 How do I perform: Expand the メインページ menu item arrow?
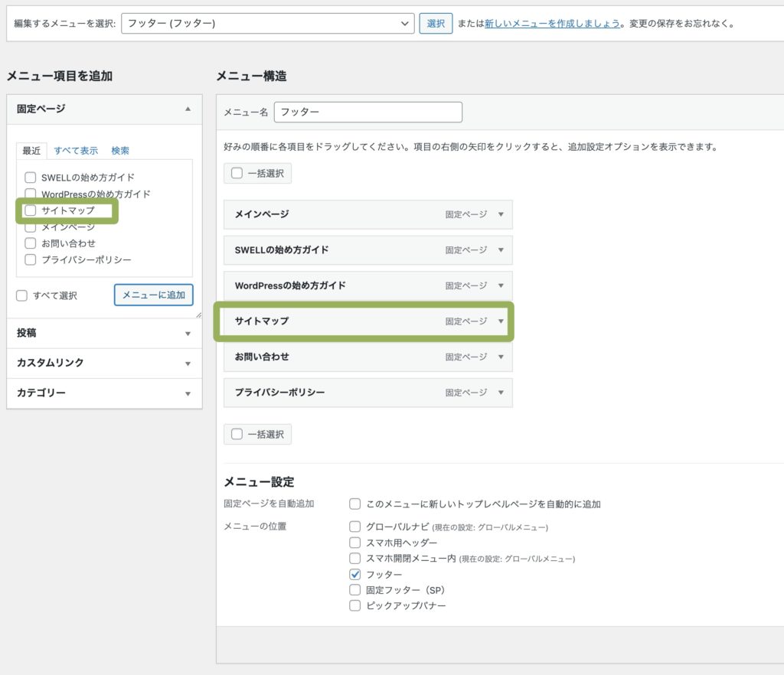(501, 214)
